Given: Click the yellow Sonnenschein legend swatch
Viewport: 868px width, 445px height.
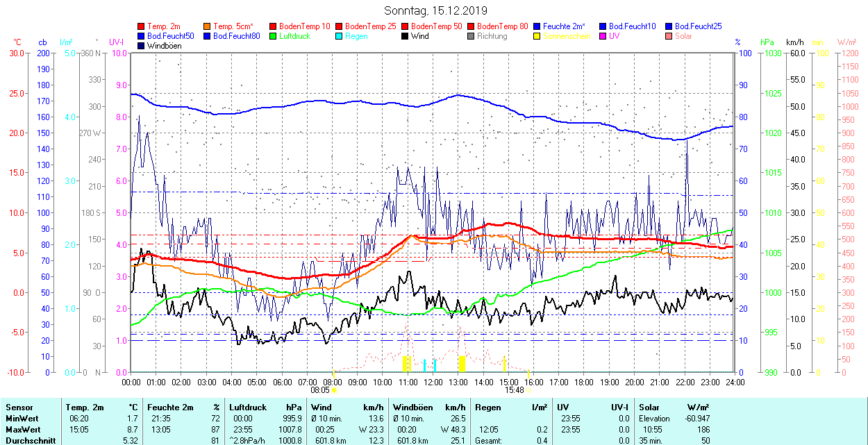Looking at the screenshot, I should pos(537,36).
